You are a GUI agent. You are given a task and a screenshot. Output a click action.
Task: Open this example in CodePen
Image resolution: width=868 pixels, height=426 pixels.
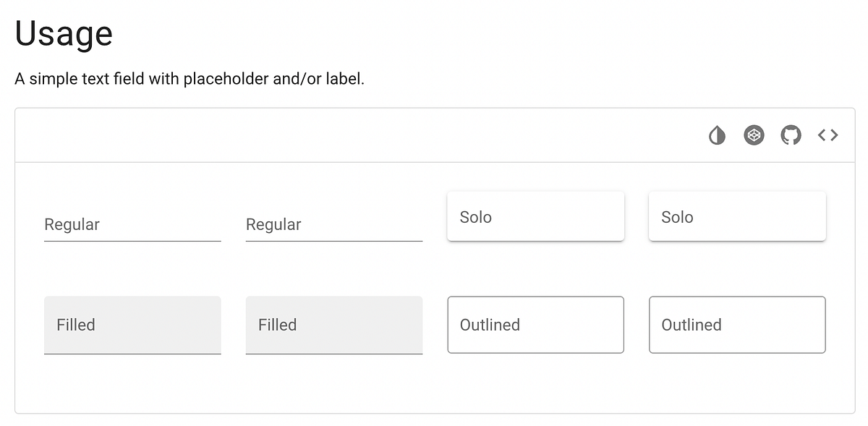(x=754, y=135)
